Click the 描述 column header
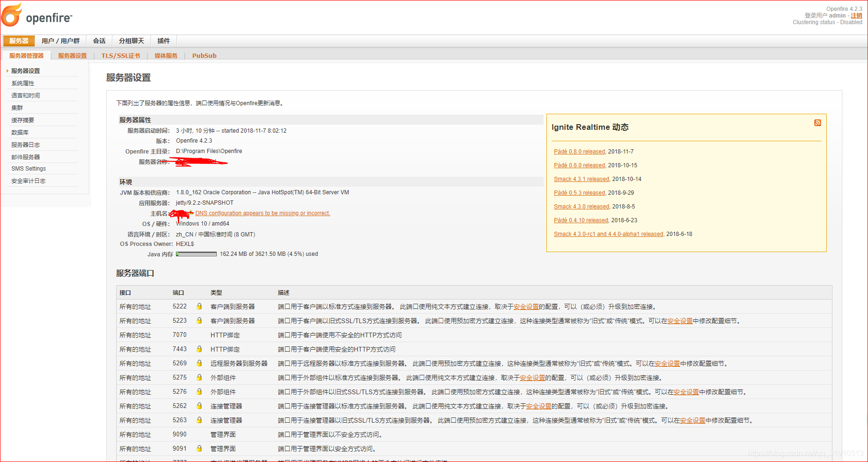The height and width of the screenshot is (462, 868). point(284,293)
